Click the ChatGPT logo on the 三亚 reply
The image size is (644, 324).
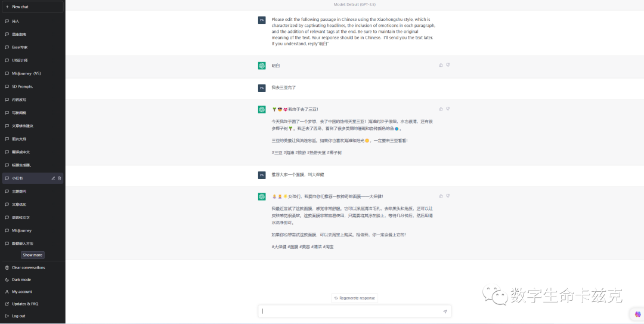pos(262,109)
